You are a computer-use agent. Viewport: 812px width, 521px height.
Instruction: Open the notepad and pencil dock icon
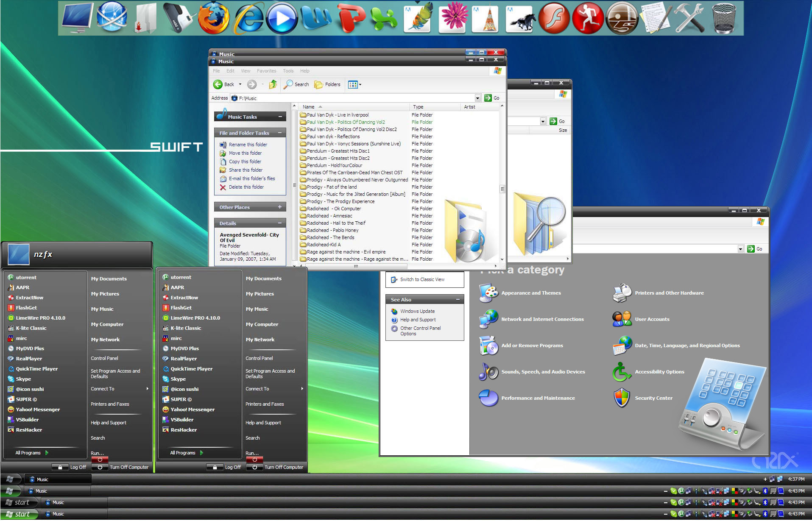coord(656,18)
